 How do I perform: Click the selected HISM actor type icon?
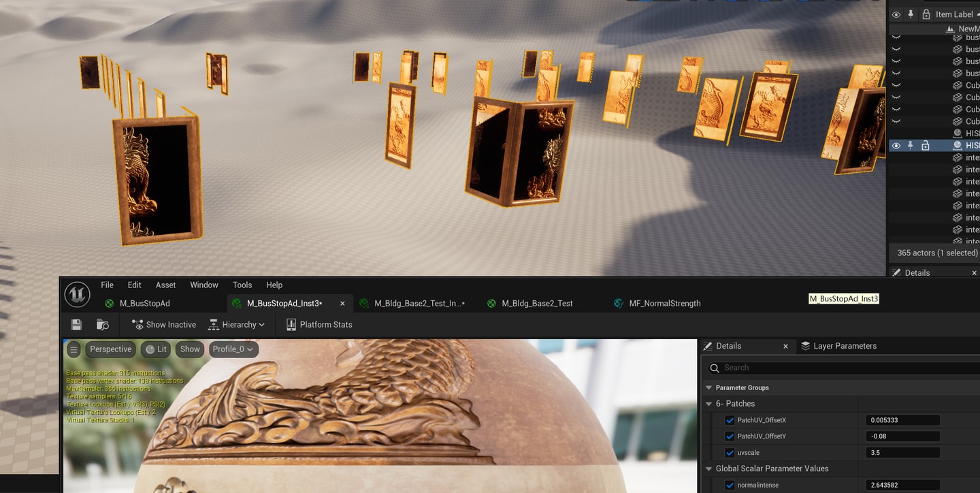pyautogui.click(x=958, y=146)
